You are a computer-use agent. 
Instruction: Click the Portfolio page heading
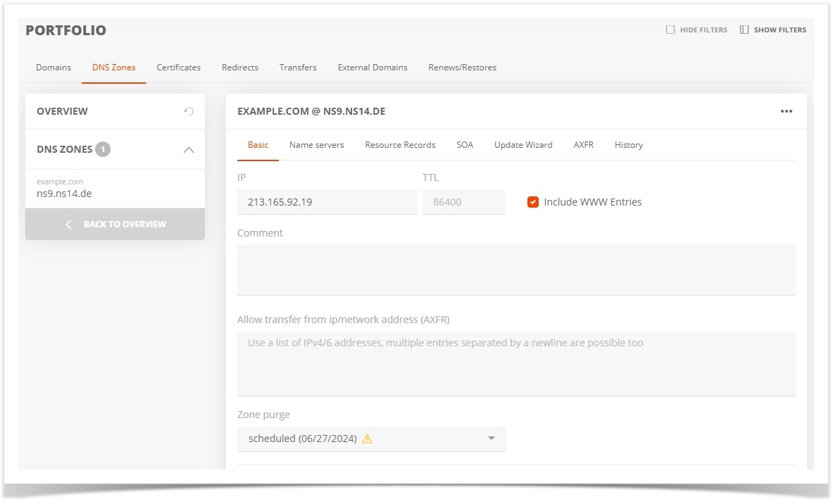point(65,30)
